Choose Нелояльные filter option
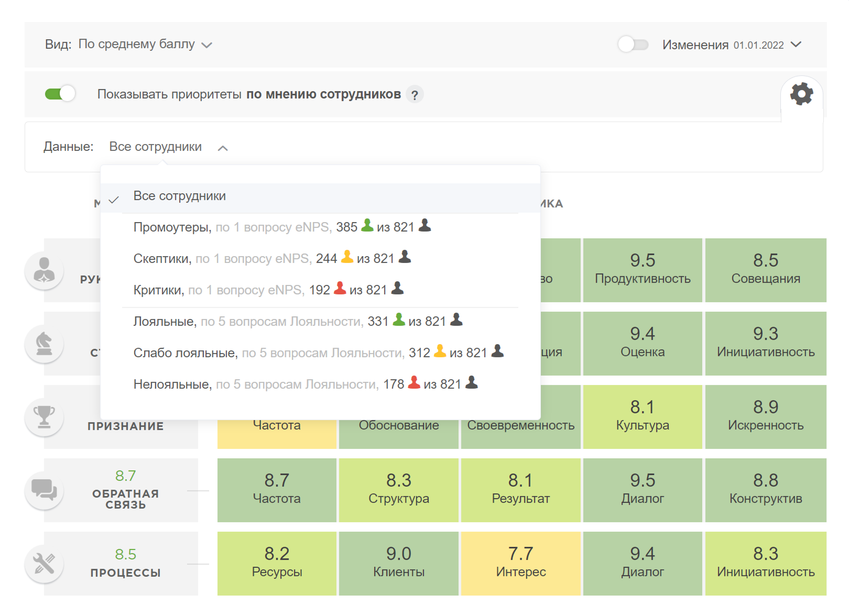The height and width of the screenshot is (616, 849). [320, 384]
